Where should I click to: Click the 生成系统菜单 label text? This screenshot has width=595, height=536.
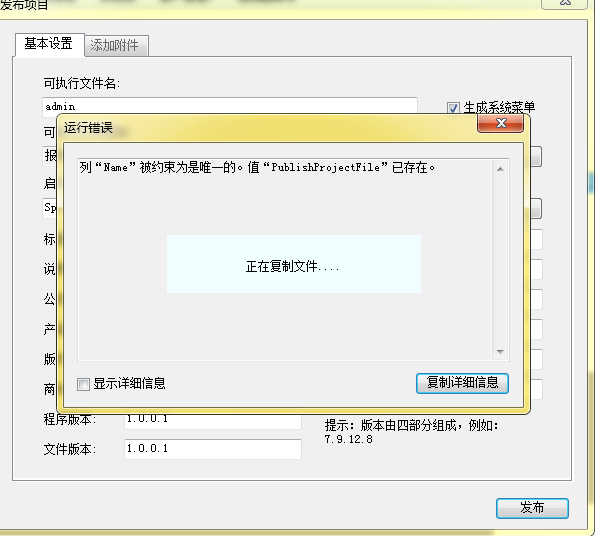point(499,108)
